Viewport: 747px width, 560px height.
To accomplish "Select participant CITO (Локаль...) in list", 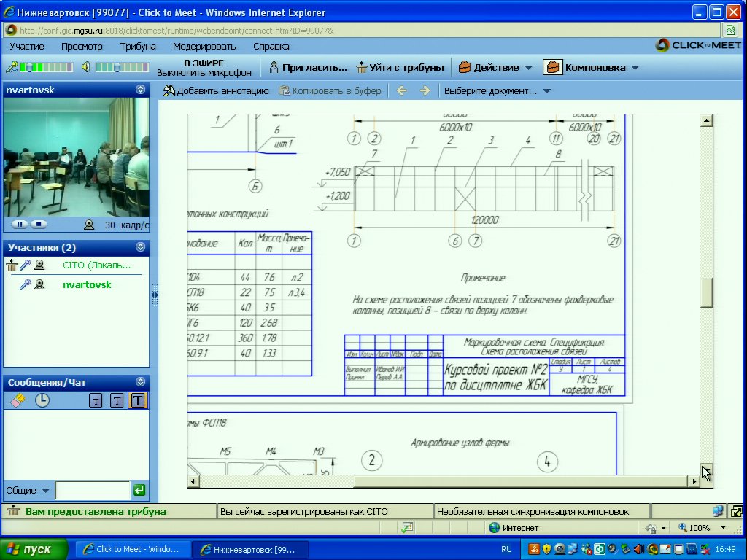I will point(96,265).
